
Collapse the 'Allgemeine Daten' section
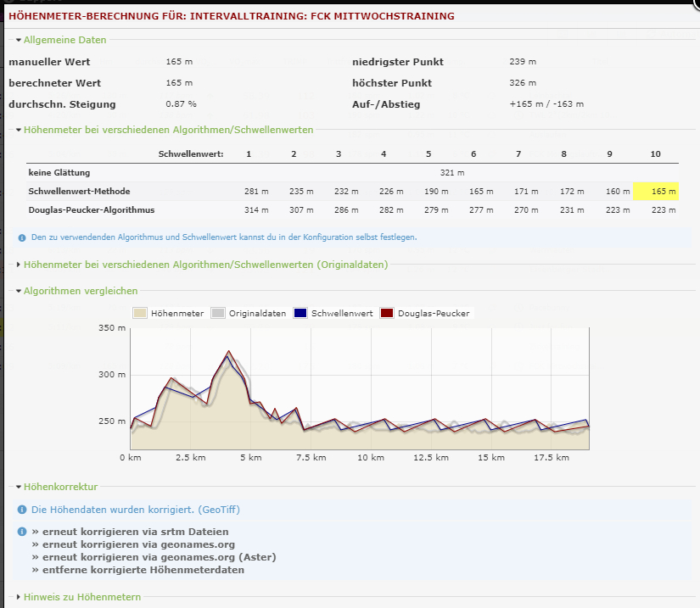[64, 40]
